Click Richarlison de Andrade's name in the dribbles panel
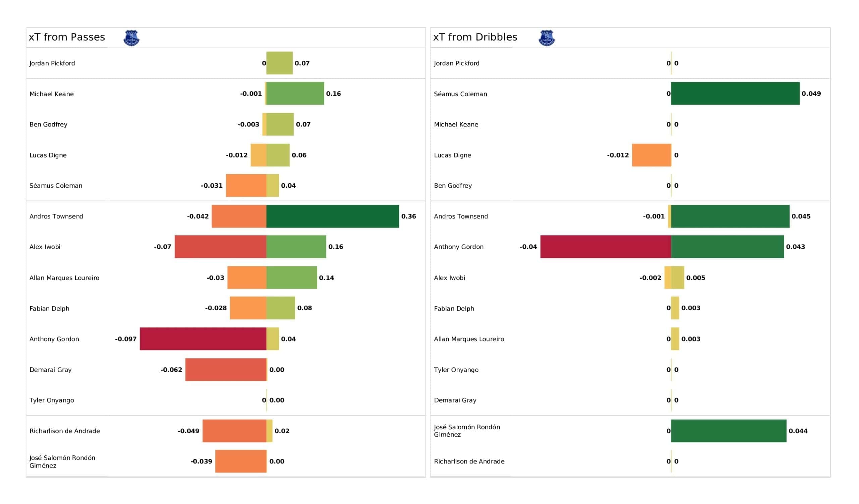 click(x=469, y=461)
